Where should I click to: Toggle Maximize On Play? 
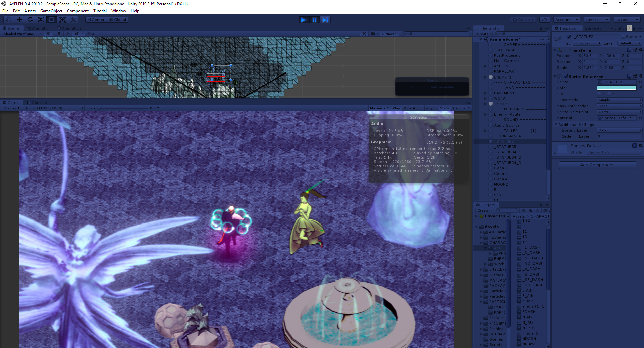385,108
